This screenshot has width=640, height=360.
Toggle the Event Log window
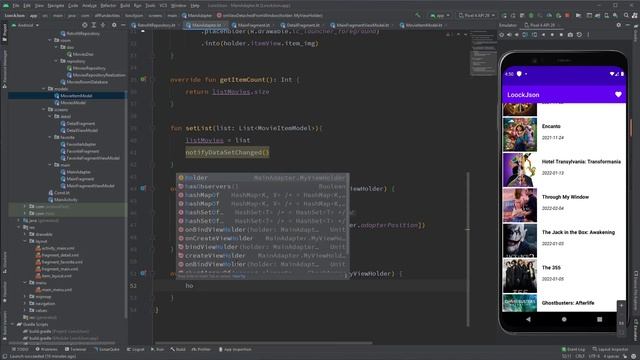pos(573,349)
